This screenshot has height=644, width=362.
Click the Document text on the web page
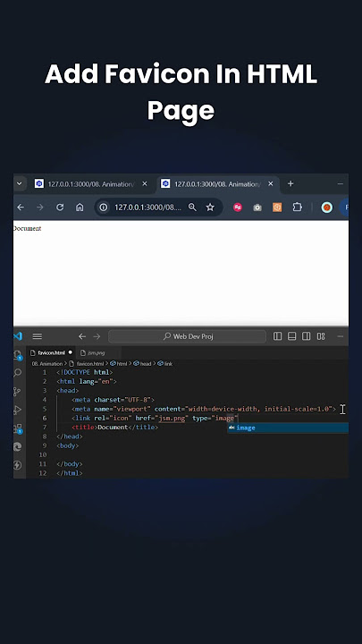[27, 228]
